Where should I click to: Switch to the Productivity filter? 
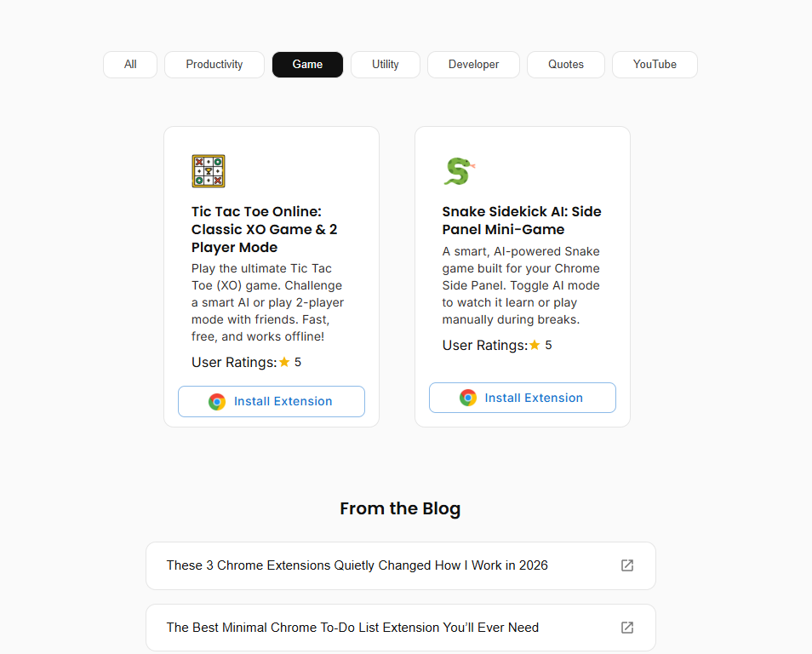[214, 64]
